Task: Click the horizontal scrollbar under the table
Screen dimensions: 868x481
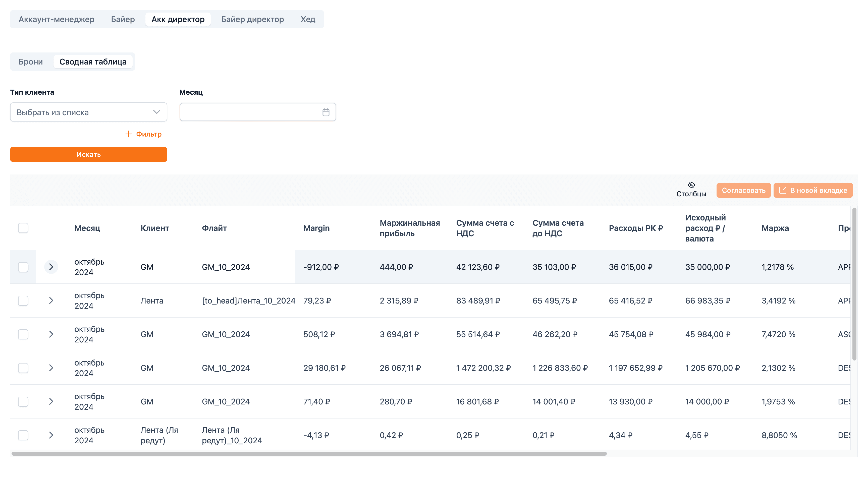Action: (x=309, y=453)
